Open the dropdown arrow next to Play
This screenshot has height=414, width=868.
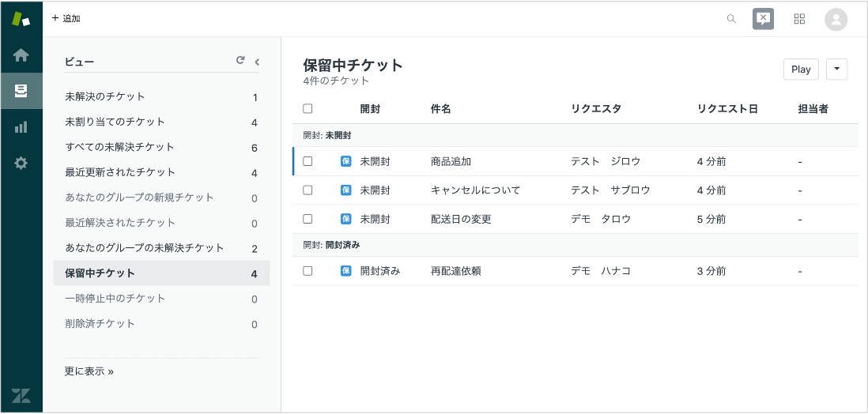(836, 70)
